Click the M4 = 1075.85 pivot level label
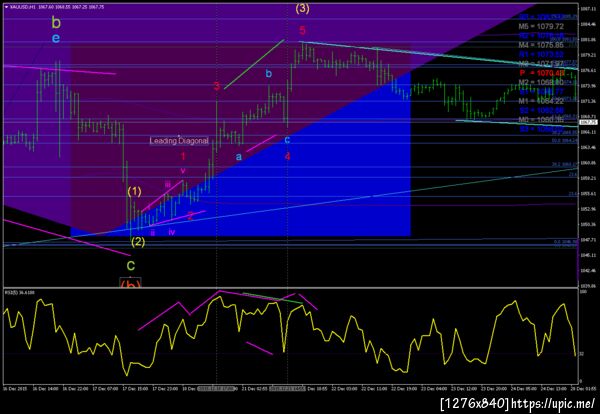The image size is (600, 414). pos(541,45)
